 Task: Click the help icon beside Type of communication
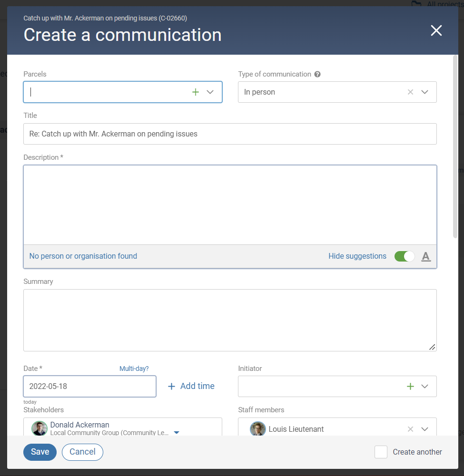pyautogui.click(x=317, y=74)
